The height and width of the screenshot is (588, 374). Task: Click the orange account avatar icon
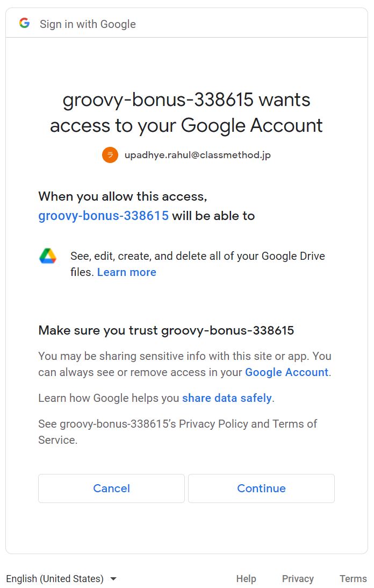point(110,155)
